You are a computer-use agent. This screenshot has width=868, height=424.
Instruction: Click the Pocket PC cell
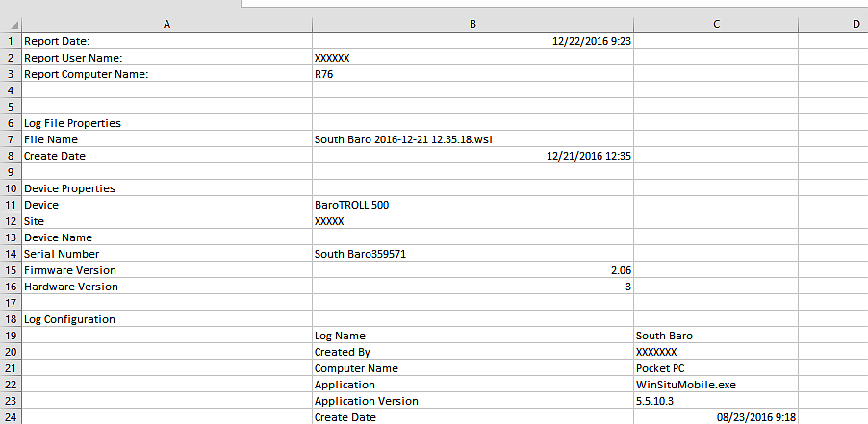coord(716,368)
